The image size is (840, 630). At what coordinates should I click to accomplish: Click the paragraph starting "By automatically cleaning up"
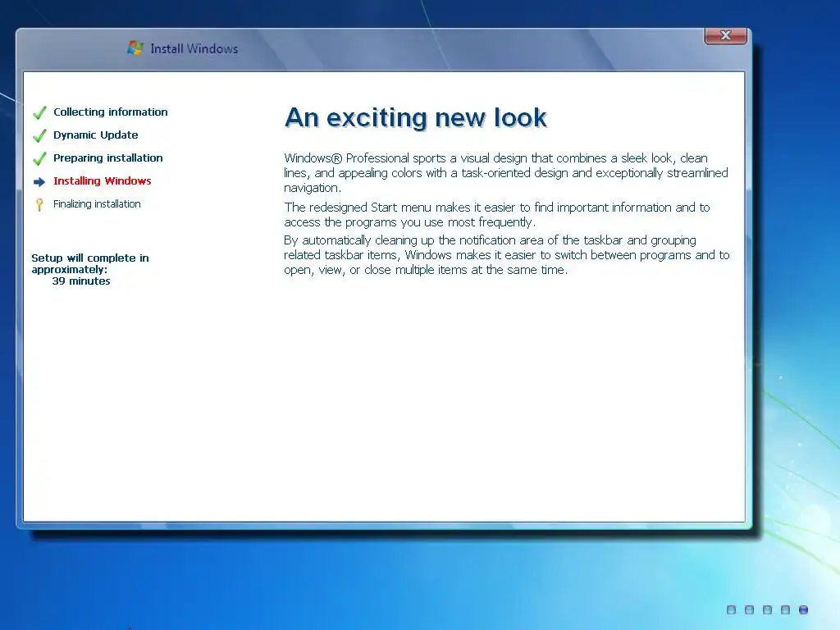tap(506, 255)
